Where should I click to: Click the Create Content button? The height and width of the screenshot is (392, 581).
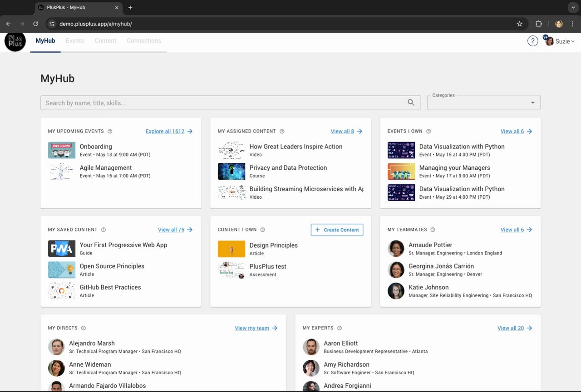coord(337,230)
